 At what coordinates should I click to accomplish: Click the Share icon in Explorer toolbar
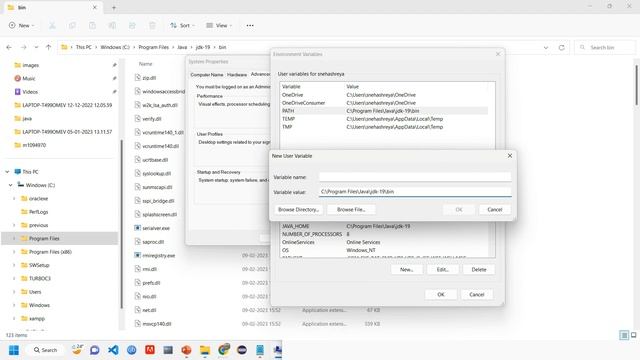[x=132, y=25]
